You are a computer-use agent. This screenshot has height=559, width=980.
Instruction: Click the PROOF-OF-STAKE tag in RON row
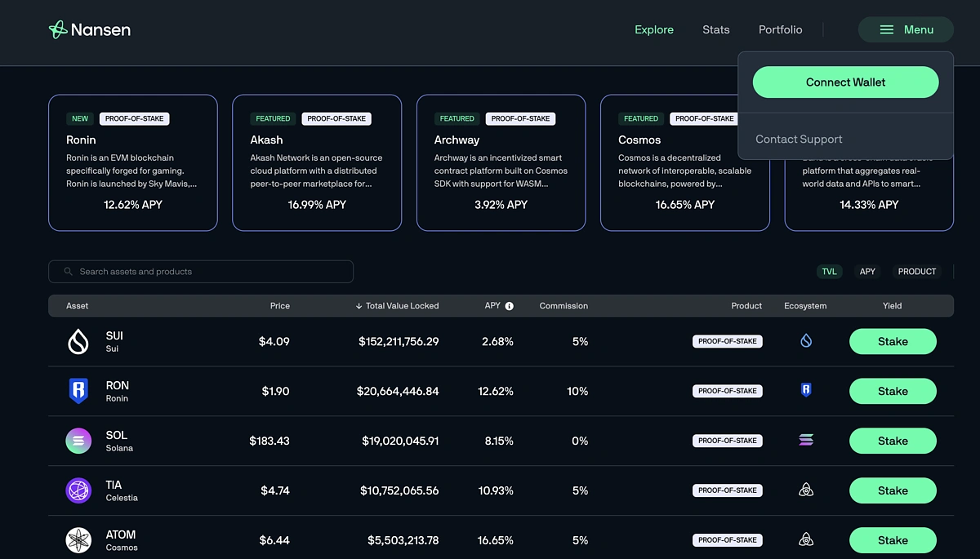(728, 391)
